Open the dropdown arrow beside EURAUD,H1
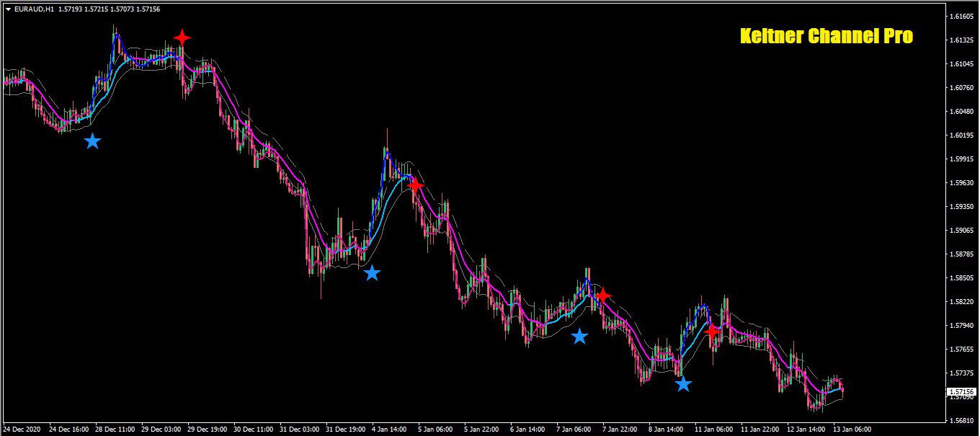This screenshot has height=436, width=980. tap(7, 9)
